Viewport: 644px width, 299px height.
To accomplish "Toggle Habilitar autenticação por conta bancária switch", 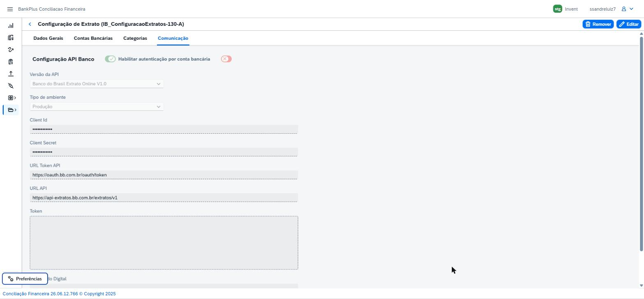I will point(226,59).
